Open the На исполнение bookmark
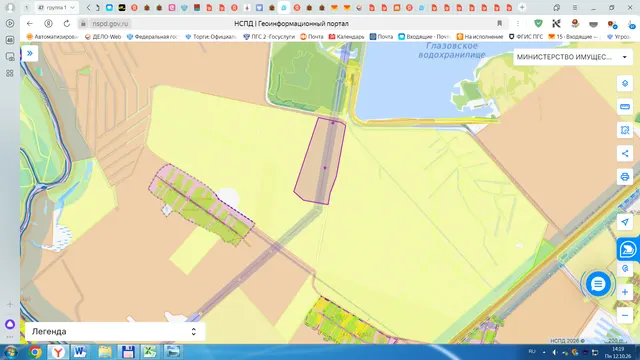 pos(480,37)
